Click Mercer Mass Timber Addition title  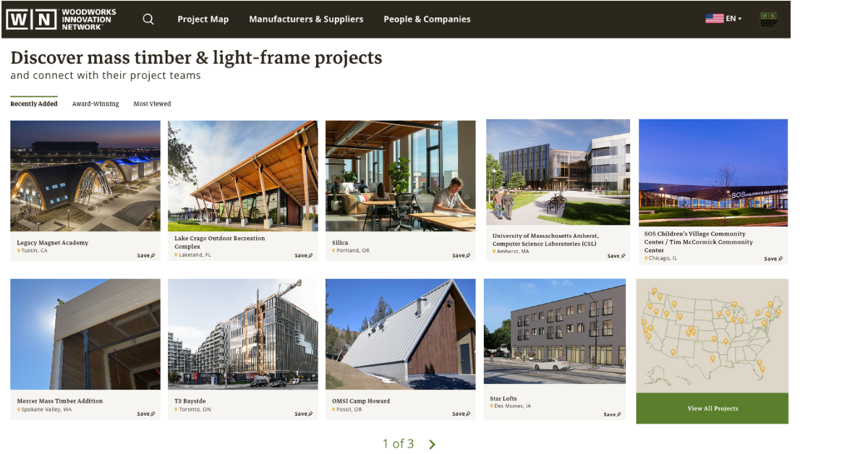[60, 401]
